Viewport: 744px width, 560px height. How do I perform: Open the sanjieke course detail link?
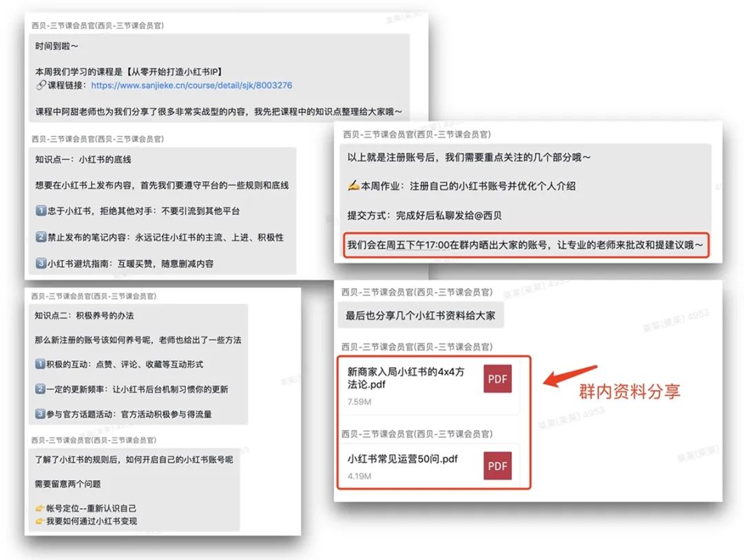click(x=192, y=85)
